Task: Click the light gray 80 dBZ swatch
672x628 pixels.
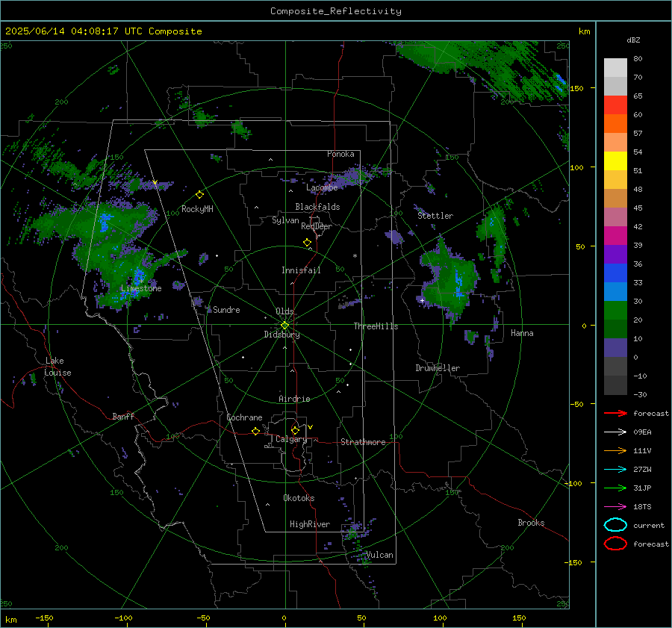Action: coord(615,67)
